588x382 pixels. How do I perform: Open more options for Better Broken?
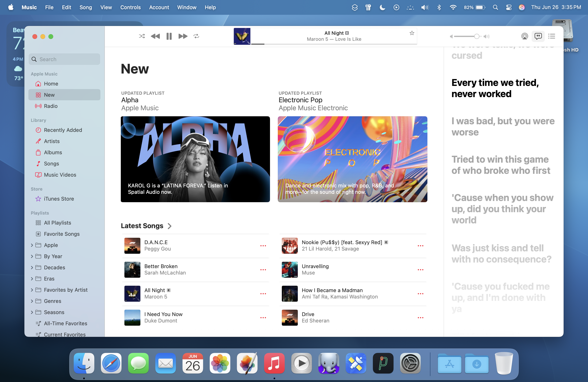263,270
